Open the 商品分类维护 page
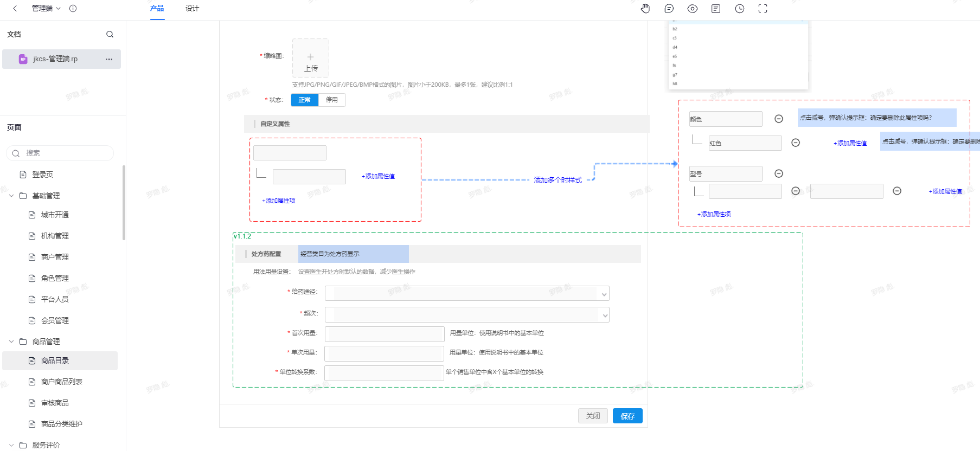 [x=61, y=424]
